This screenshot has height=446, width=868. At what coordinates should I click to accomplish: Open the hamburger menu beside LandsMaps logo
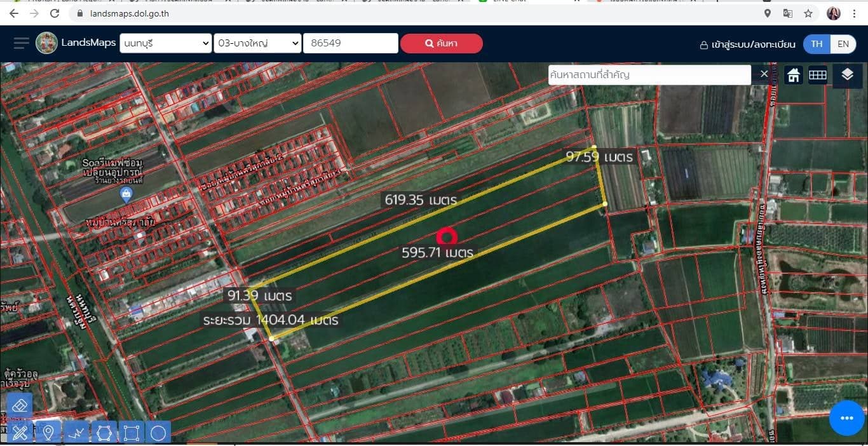(x=22, y=43)
